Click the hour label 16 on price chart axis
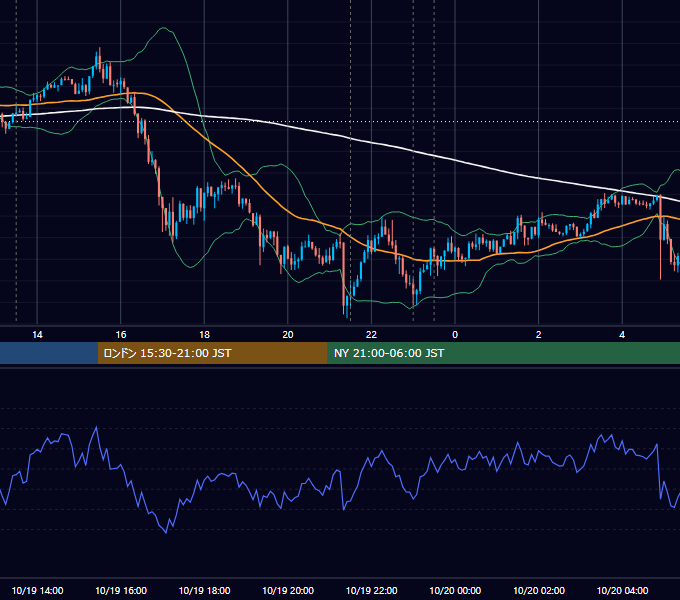680x600 pixels. 121,335
